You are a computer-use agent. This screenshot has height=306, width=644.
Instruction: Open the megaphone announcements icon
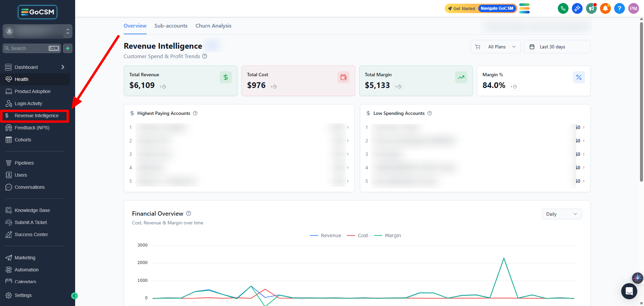pyautogui.click(x=591, y=8)
